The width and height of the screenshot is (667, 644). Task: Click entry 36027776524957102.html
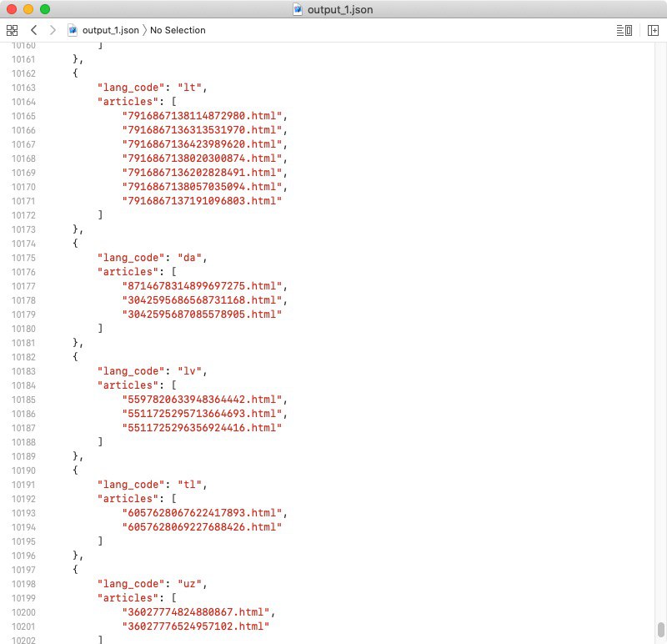[196, 626]
